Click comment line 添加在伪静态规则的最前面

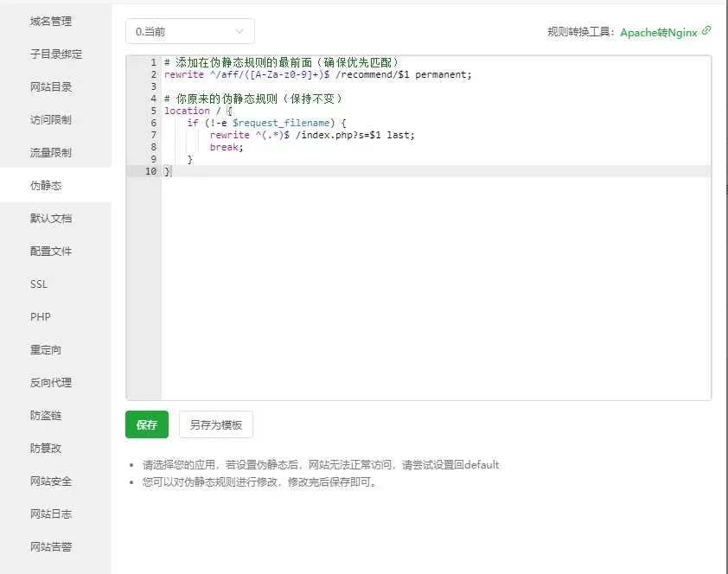[x=281, y=62]
